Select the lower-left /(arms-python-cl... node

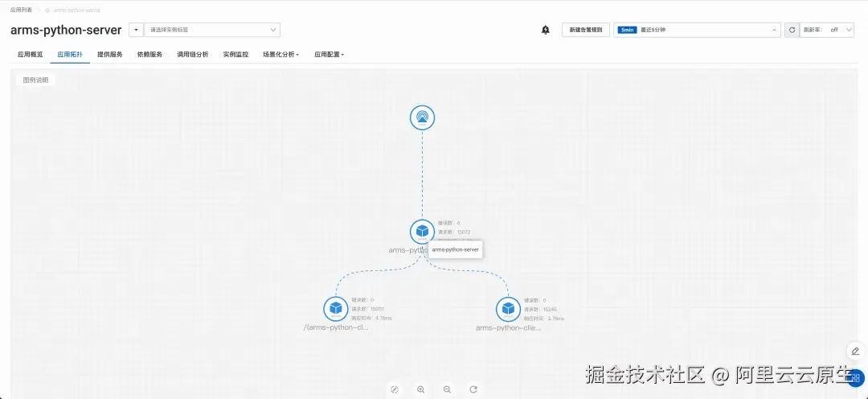pos(335,309)
